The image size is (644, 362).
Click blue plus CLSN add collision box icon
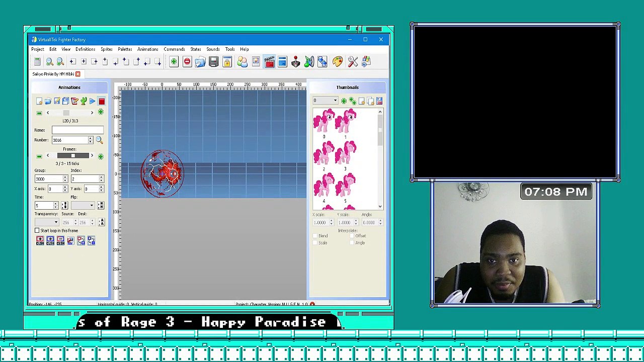[50, 241]
